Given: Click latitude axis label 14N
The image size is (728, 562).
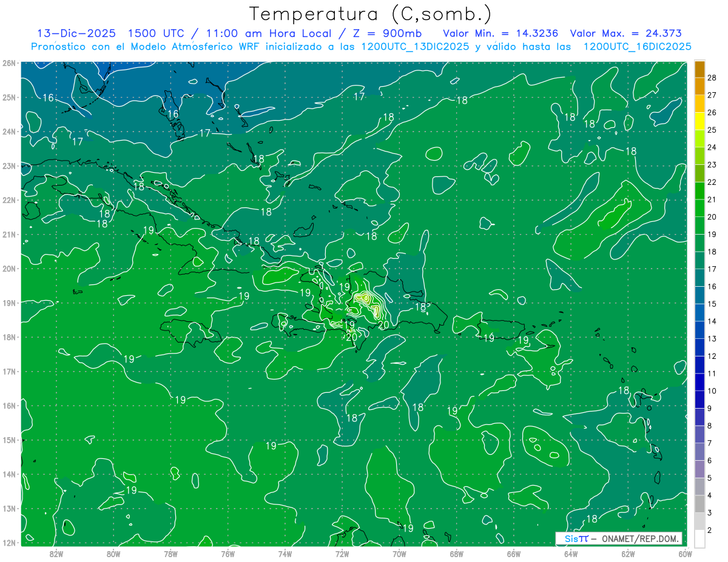Looking at the screenshot, I should pyautogui.click(x=9, y=474).
